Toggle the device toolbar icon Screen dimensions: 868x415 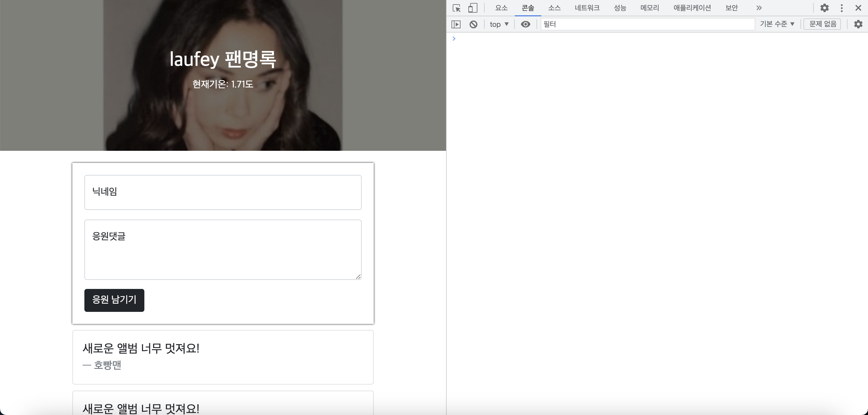click(473, 8)
